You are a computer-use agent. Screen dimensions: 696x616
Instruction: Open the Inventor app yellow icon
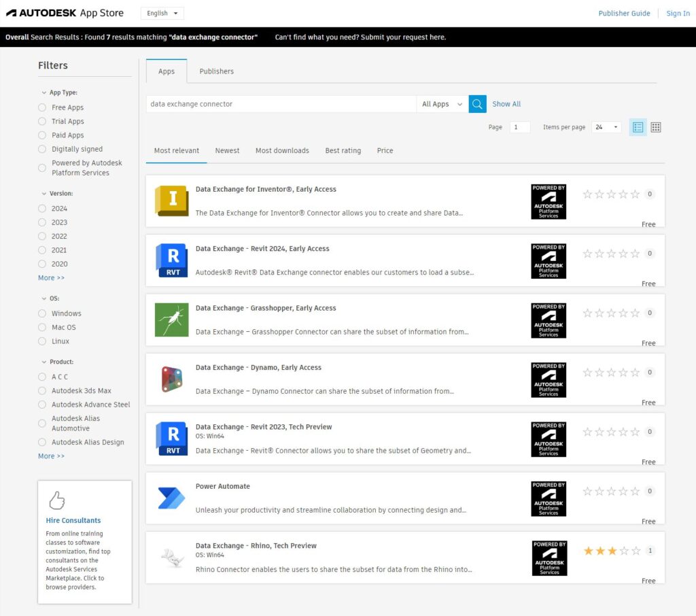click(x=172, y=201)
